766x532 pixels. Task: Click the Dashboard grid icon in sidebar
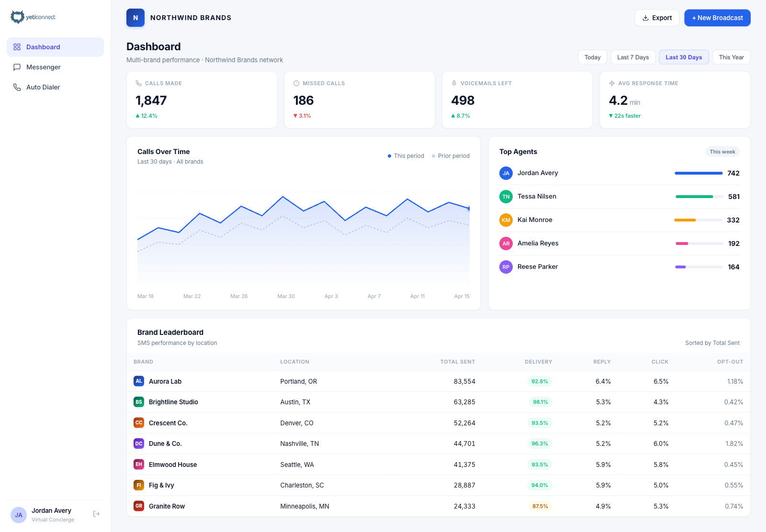(x=17, y=47)
